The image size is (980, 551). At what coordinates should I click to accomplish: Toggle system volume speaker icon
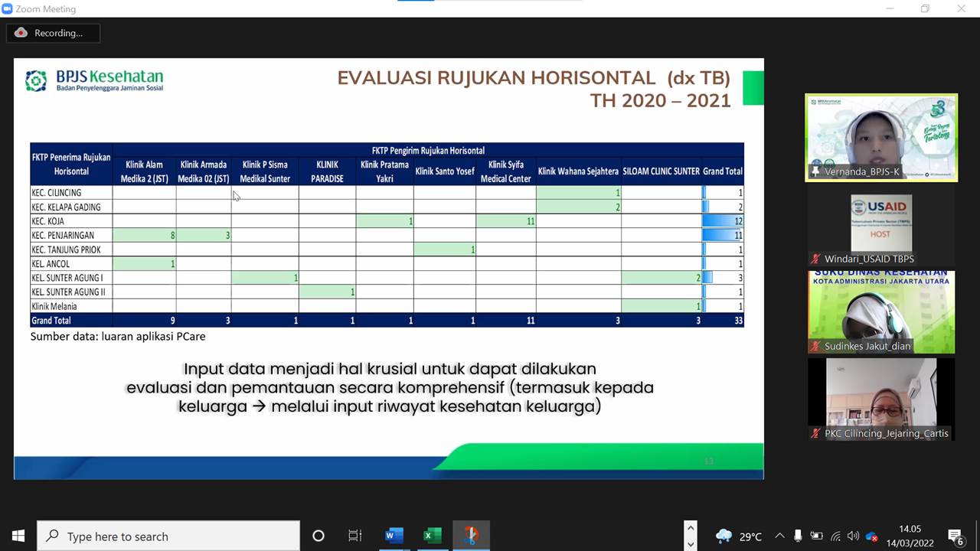(853, 536)
